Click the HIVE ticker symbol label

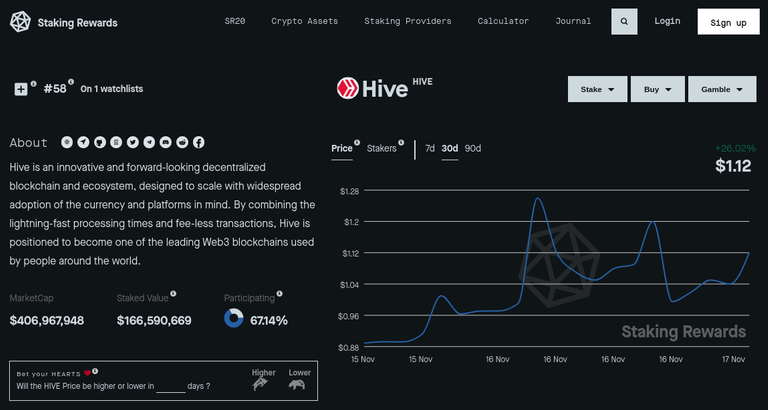423,82
